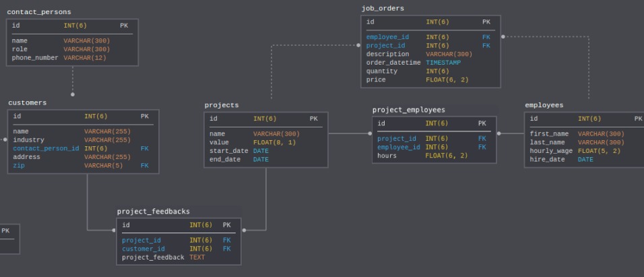This screenshot has width=644, height=277.
Task: Click order_datetime row in job_orders
Action: [x=393, y=63]
